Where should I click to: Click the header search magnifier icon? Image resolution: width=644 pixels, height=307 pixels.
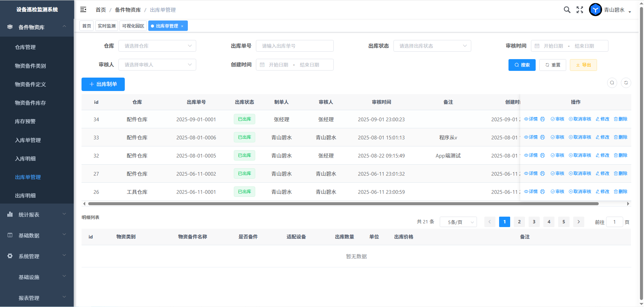click(x=567, y=10)
